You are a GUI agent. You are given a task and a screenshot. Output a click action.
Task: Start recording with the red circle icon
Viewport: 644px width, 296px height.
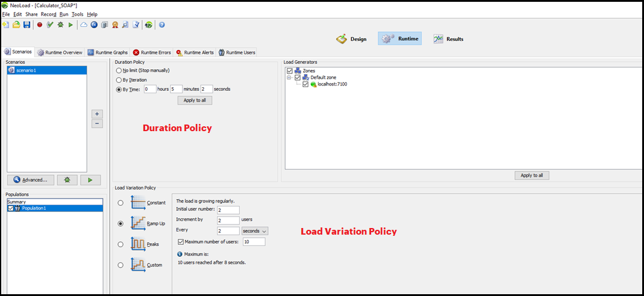coord(40,25)
